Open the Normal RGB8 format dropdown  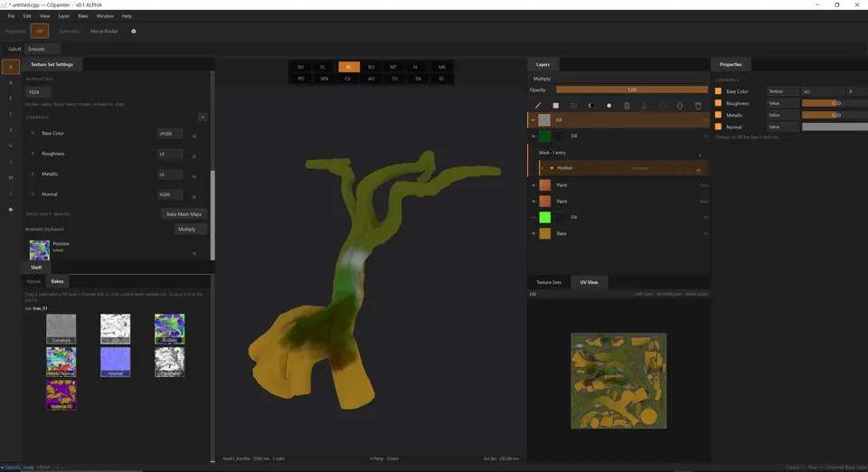(169, 194)
